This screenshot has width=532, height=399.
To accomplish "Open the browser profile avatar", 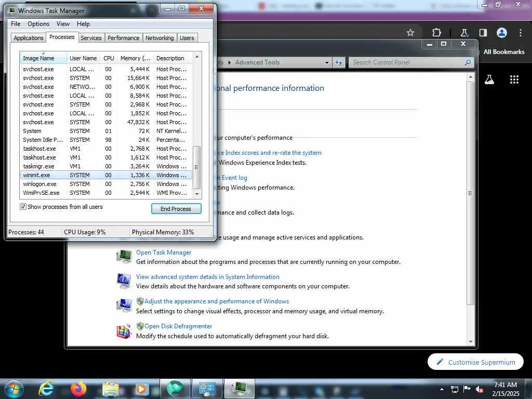I will (x=502, y=33).
